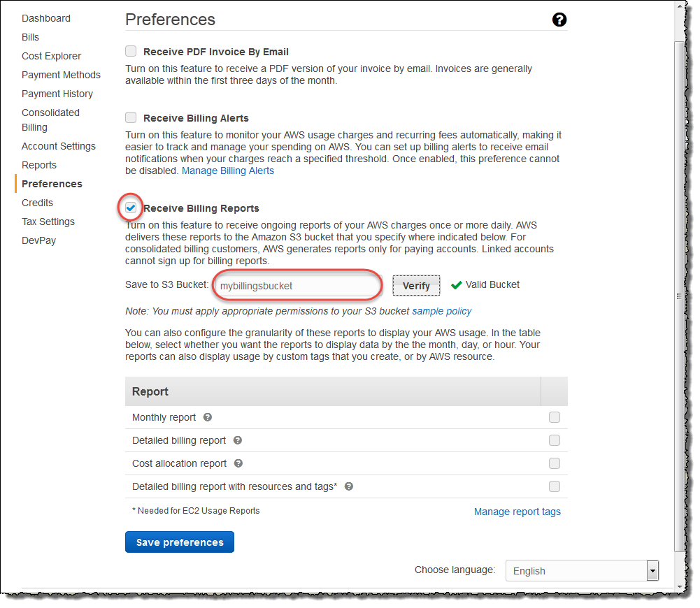
Task: Click the Help icon beside Preferences heading
Action: tap(559, 20)
